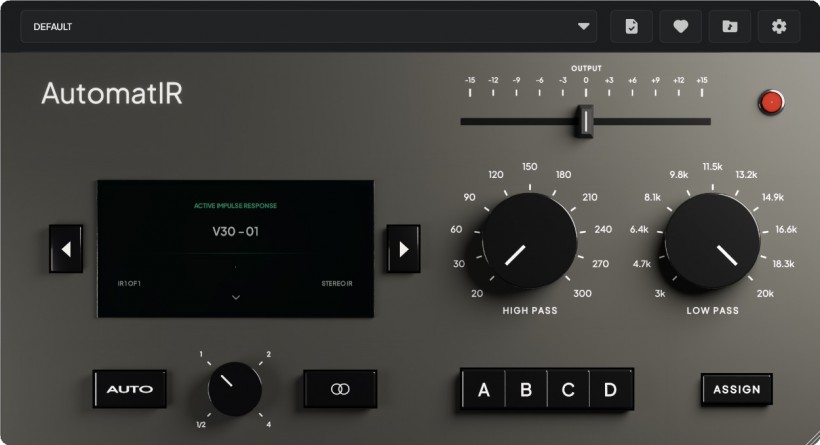Select snapshot C

[568, 390]
